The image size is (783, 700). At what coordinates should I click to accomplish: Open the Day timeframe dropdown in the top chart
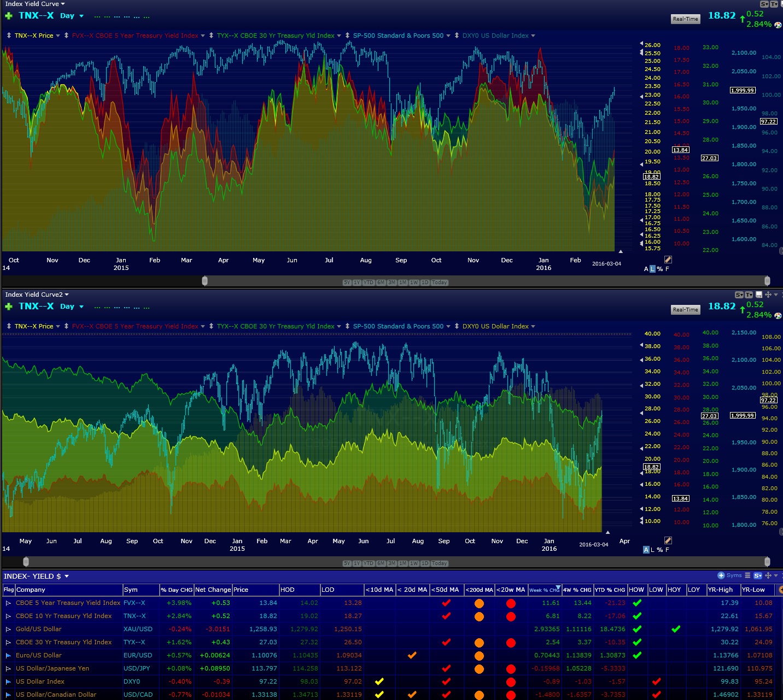(x=81, y=16)
